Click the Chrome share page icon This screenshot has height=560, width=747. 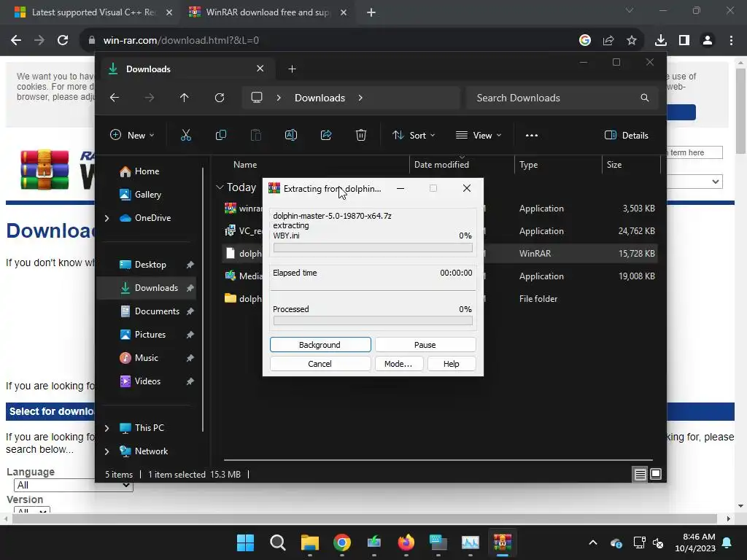coord(608,41)
